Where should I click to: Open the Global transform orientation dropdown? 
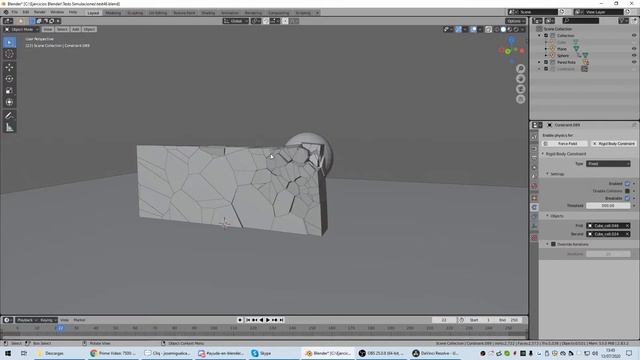point(235,21)
